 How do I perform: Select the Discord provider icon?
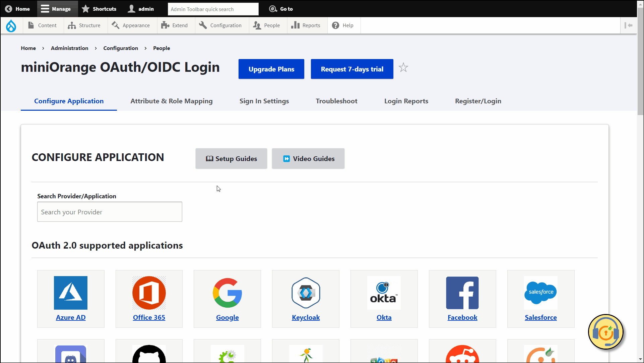(70, 354)
